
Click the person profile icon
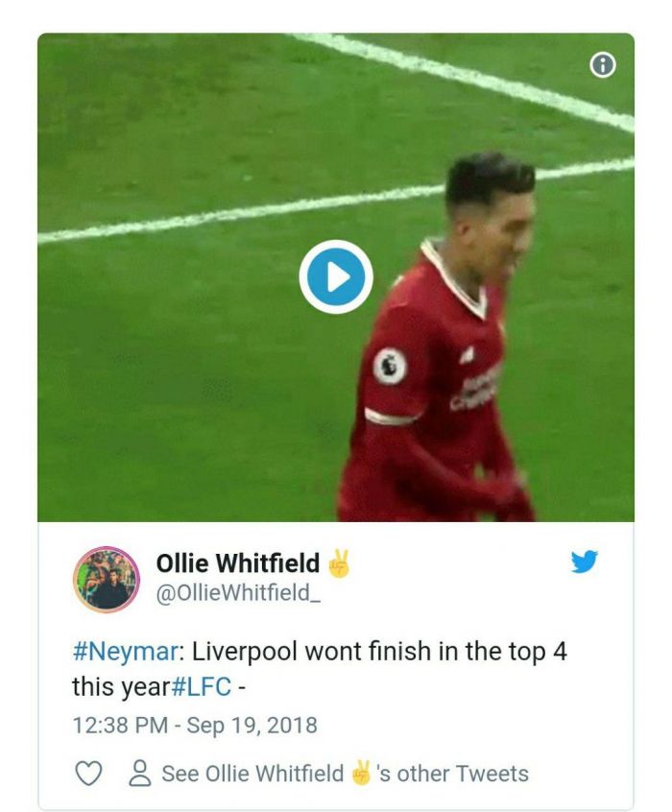tap(140, 774)
